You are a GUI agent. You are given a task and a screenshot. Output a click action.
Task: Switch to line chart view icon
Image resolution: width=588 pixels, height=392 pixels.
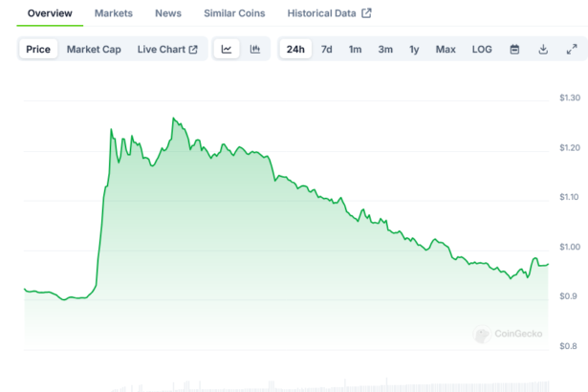(227, 49)
